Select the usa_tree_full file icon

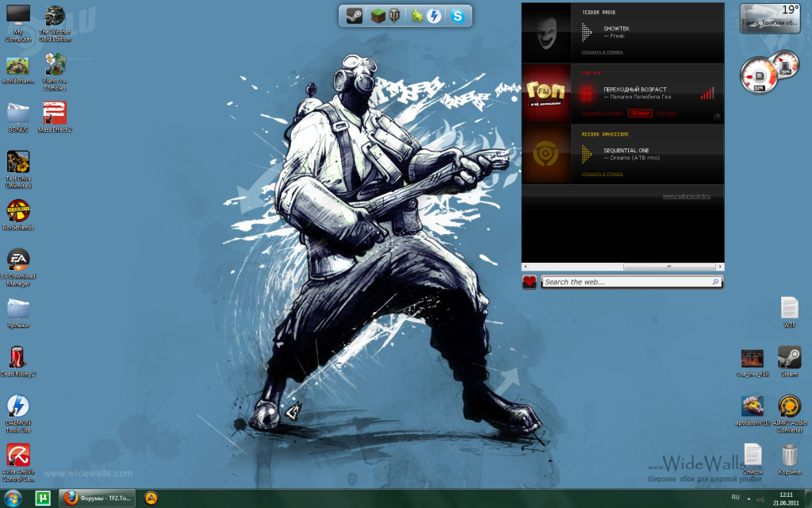click(753, 363)
